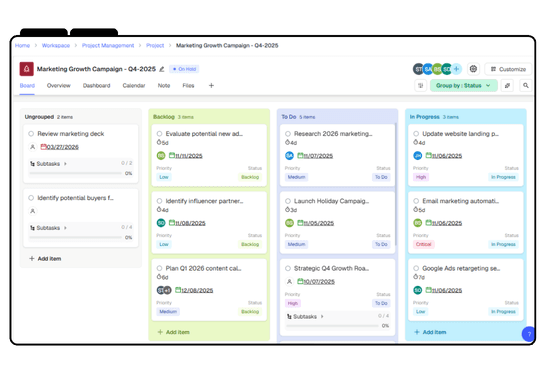Open the Group by: Status dropdown
Image resolution: width=540 pixels, height=384 pixels.
(464, 85)
